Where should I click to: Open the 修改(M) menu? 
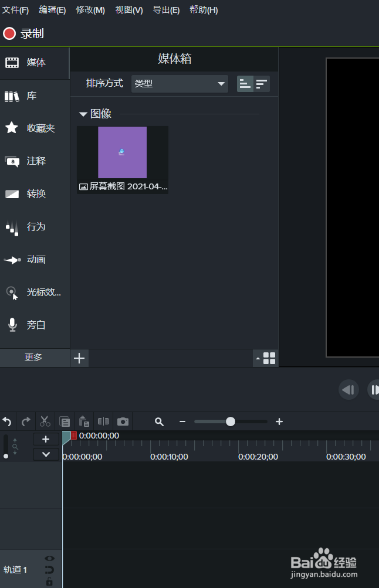click(x=90, y=10)
